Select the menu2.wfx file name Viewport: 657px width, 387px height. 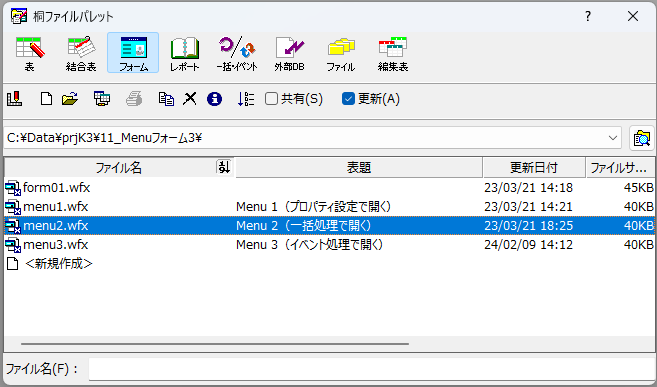point(56,226)
